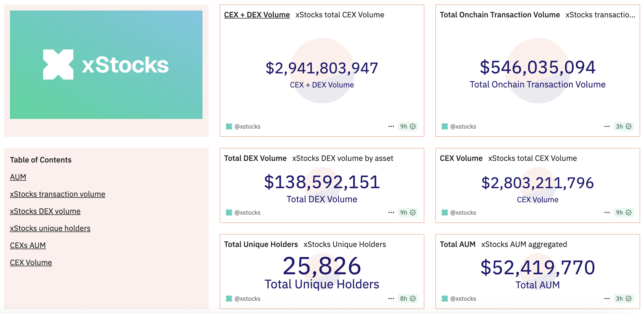Viewport: 644px width, 314px height.
Task: Open the three-dots menu on CEX + DEX Volume card
Action: point(391,126)
